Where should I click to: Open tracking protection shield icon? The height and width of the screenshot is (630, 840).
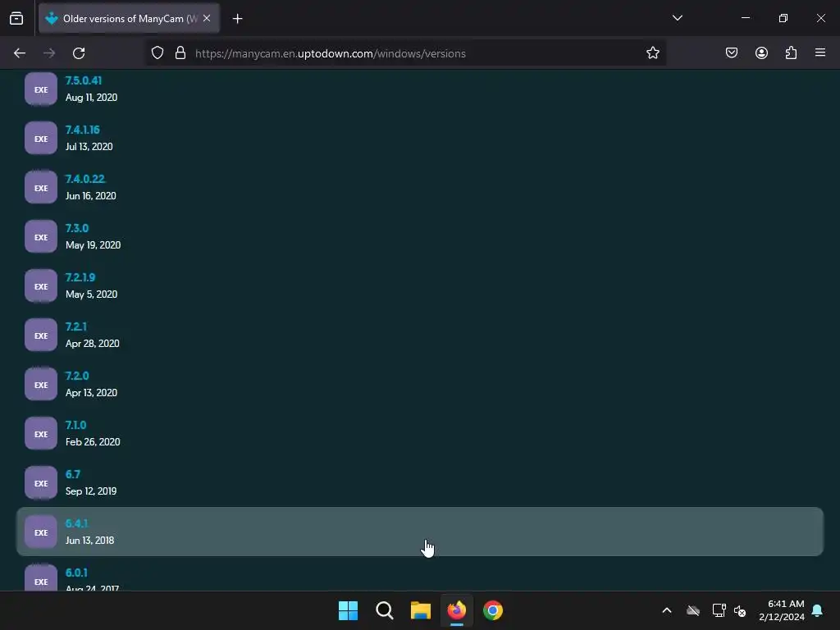click(157, 53)
